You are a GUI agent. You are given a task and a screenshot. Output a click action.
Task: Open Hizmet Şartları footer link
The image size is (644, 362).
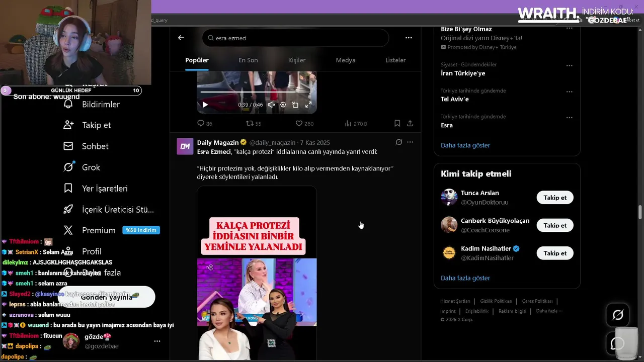455,301
